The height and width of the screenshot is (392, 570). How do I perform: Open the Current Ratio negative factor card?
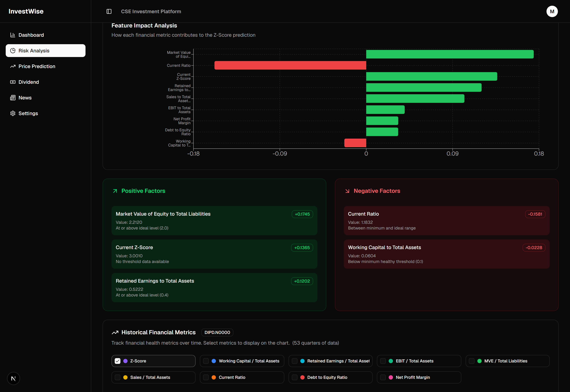point(447,221)
